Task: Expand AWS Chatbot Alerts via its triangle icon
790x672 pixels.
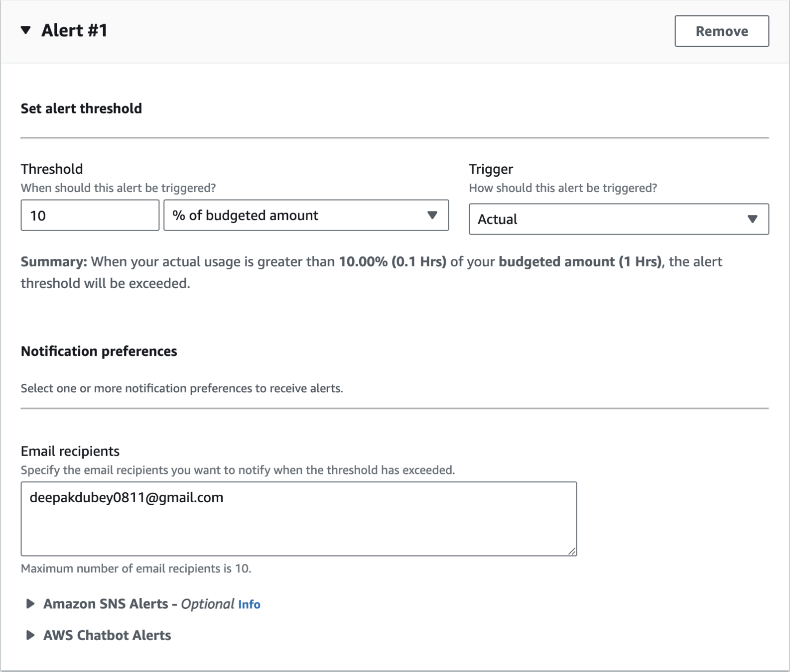Action: point(30,635)
